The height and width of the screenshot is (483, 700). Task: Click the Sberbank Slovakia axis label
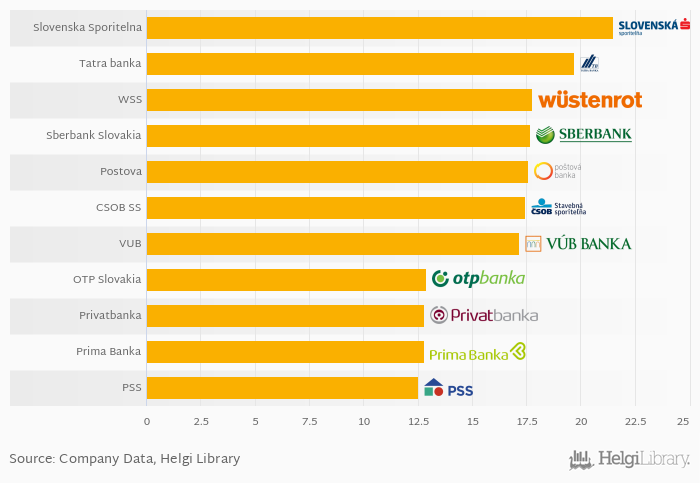(94, 135)
